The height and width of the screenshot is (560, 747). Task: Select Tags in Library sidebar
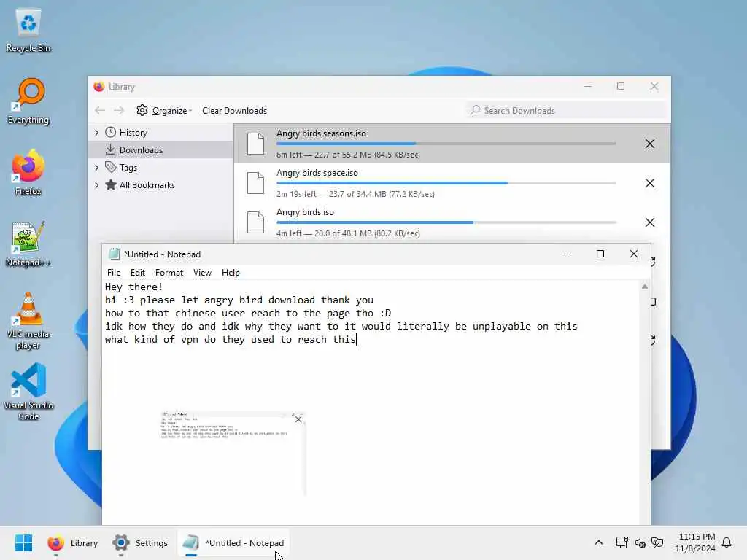click(128, 168)
